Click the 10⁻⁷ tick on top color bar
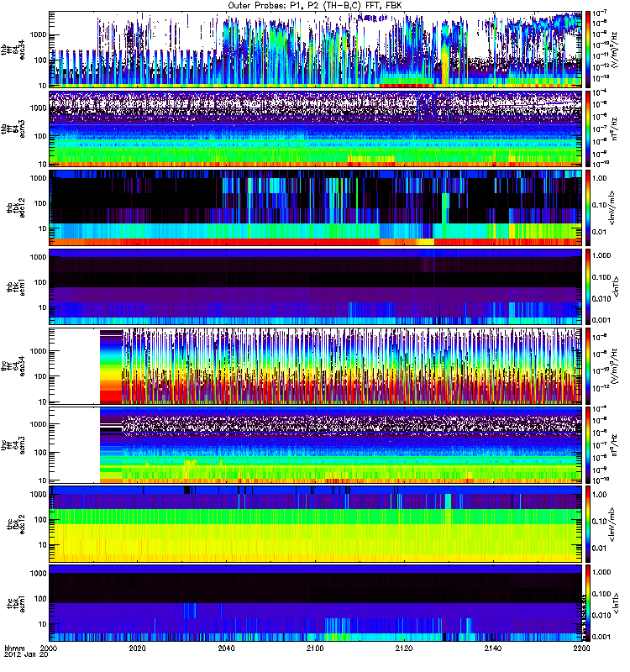 pyautogui.click(x=598, y=13)
